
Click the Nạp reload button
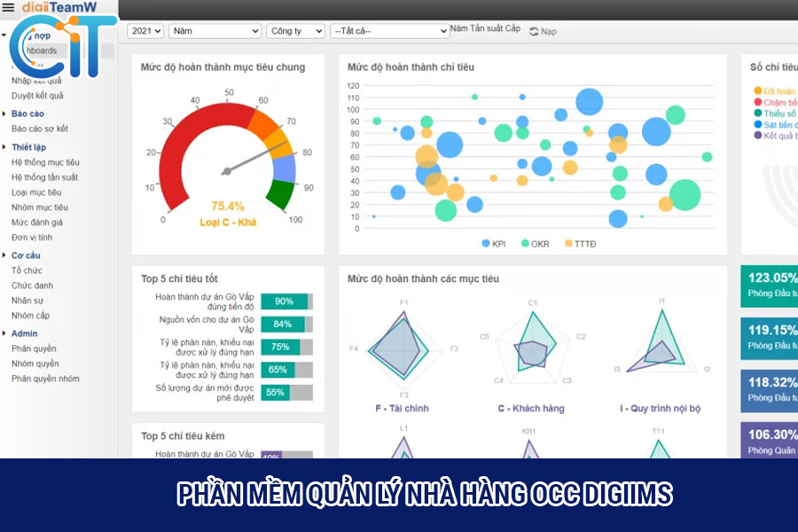click(543, 32)
